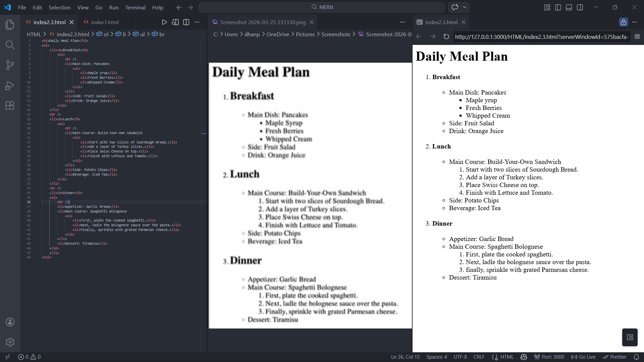Open the Run and Debug view
The width and height of the screenshot is (644, 362).
pyautogui.click(x=10, y=85)
